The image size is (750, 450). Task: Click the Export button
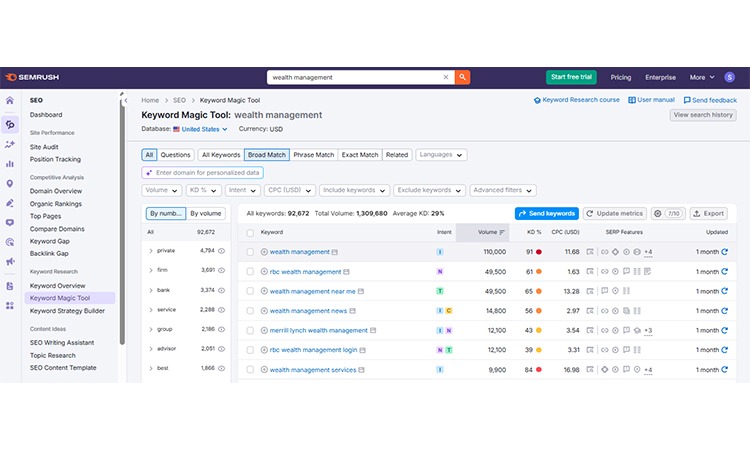pyautogui.click(x=708, y=213)
